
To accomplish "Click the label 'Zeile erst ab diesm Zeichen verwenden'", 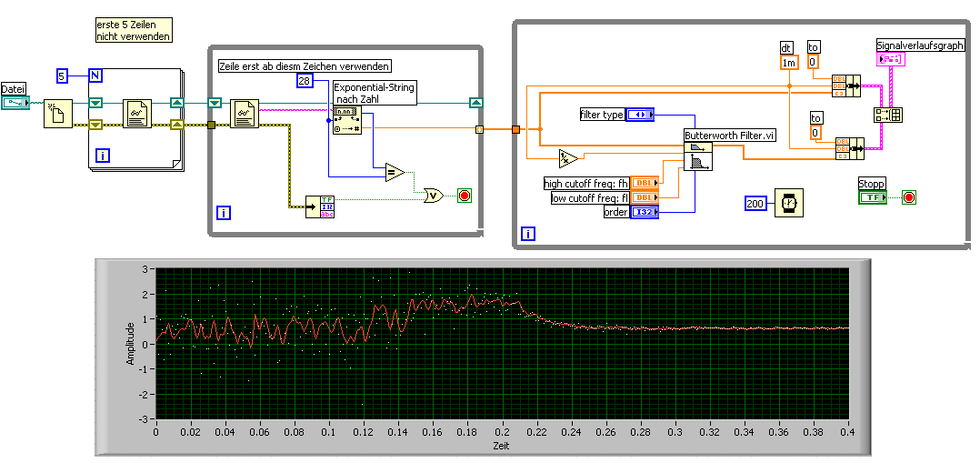I will 305,65.
